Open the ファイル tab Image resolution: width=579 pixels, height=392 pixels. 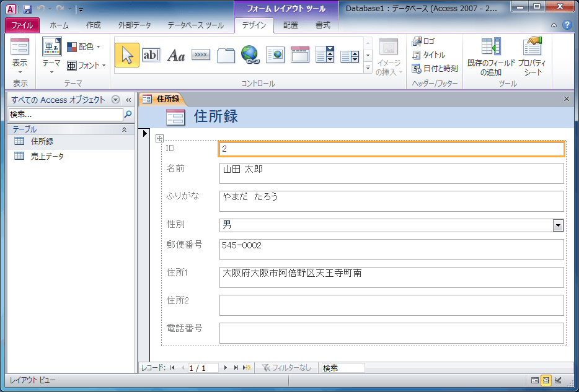[22, 25]
